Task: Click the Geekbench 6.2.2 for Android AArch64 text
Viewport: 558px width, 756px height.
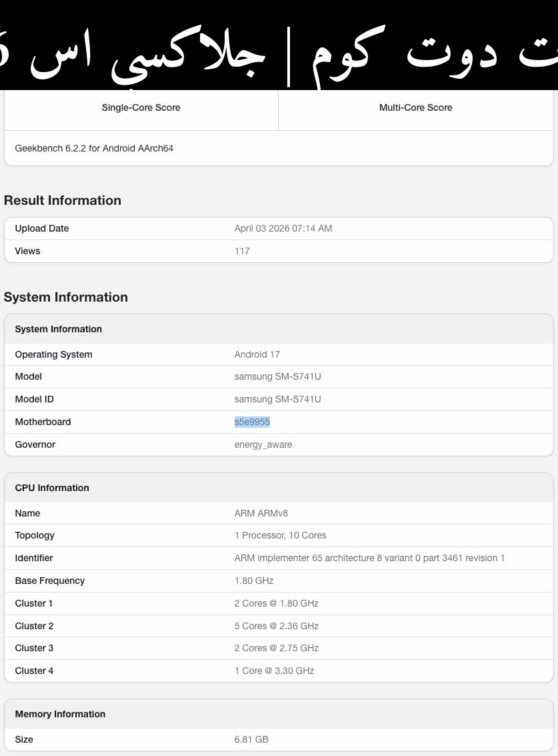Action: click(94, 148)
